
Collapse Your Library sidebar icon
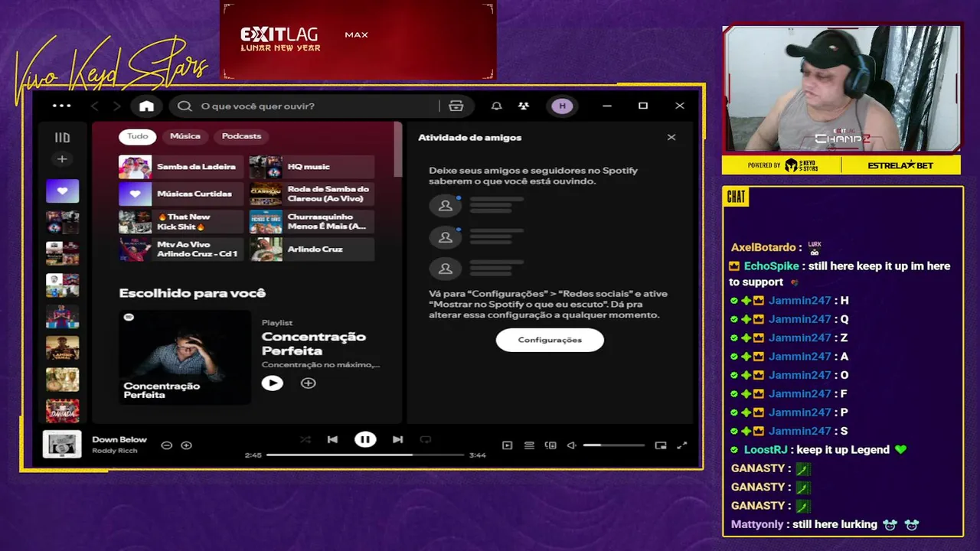tap(62, 138)
